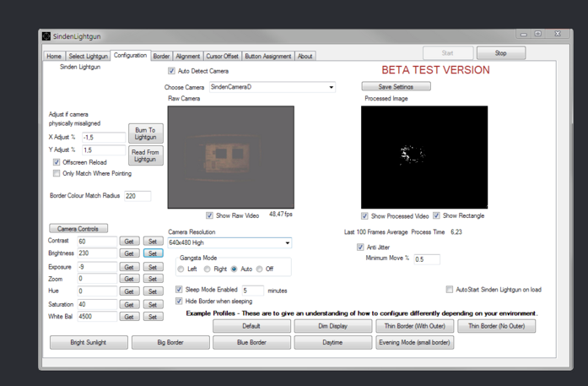The height and width of the screenshot is (386, 588).
Task: Click Set button for Brightness
Action: [x=153, y=253]
